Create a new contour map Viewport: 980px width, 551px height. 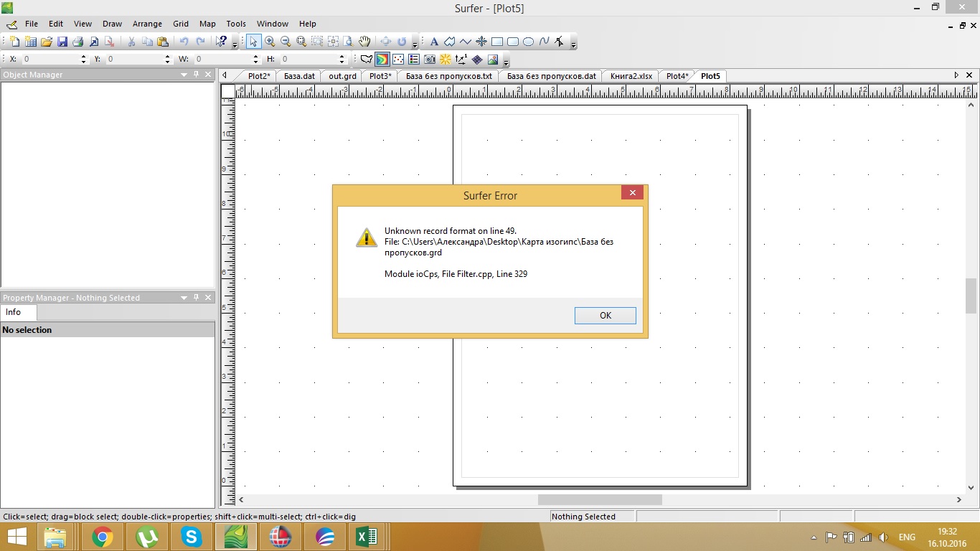pos(382,60)
